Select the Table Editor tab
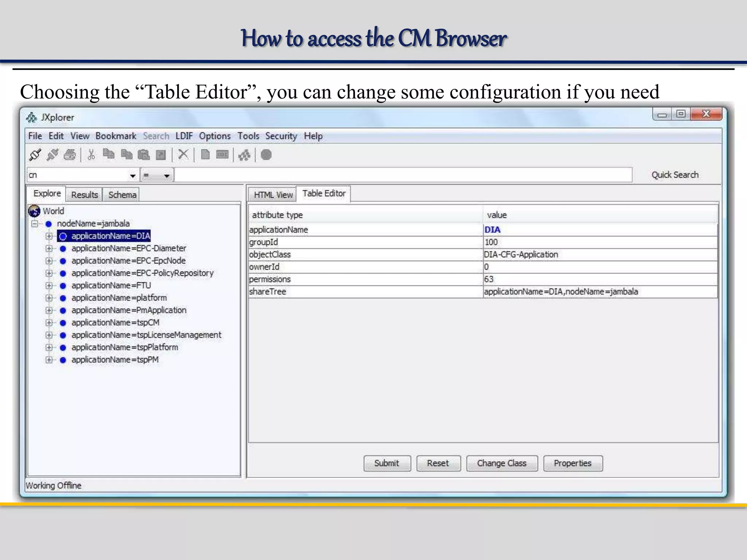 [324, 193]
